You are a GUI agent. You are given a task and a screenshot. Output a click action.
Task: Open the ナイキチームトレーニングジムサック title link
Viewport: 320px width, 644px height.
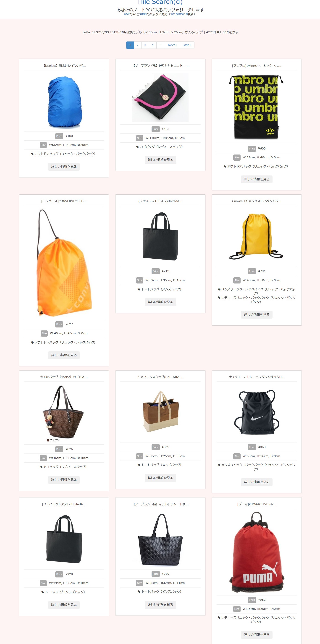pos(256,377)
